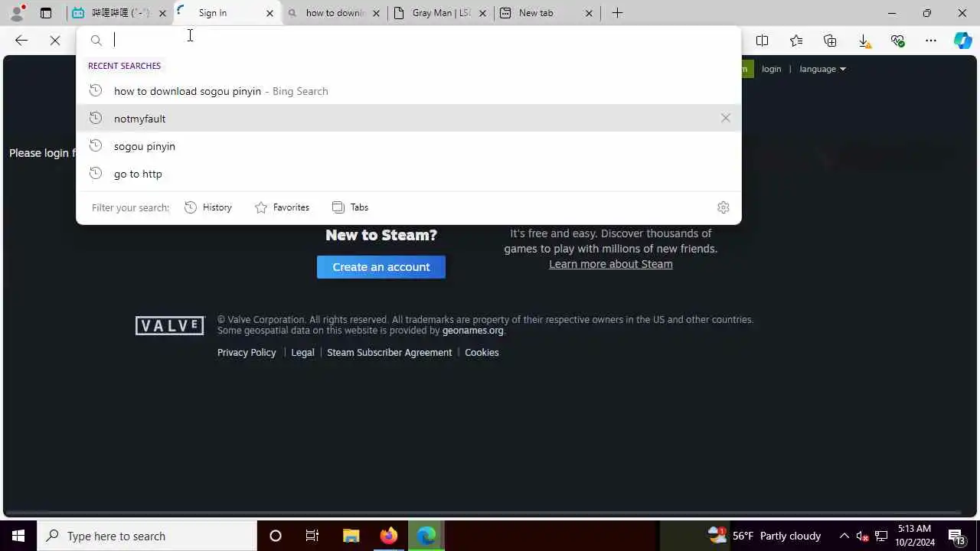
Task: Select the 'notmyfault' recent search
Action: coord(409,119)
